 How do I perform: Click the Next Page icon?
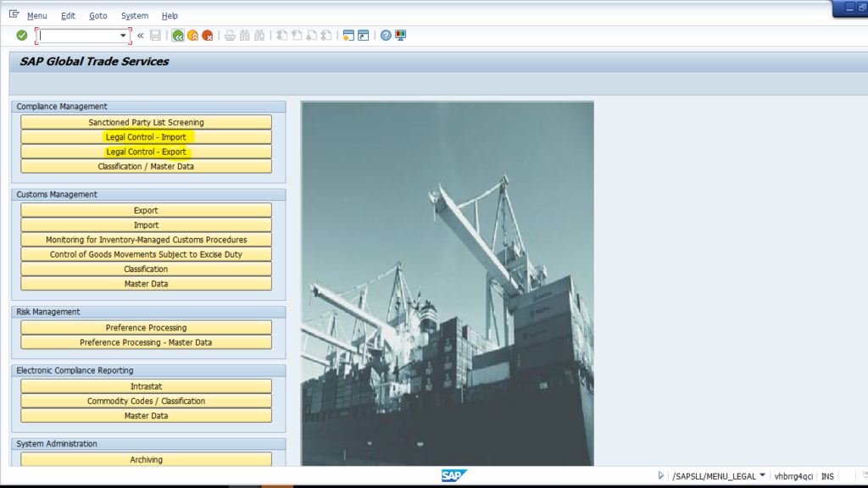pyautogui.click(x=312, y=36)
